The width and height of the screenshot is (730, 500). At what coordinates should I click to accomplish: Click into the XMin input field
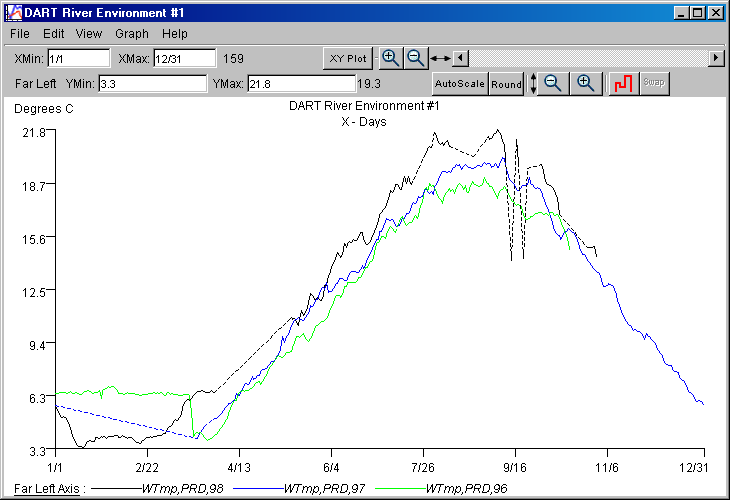(78, 59)
